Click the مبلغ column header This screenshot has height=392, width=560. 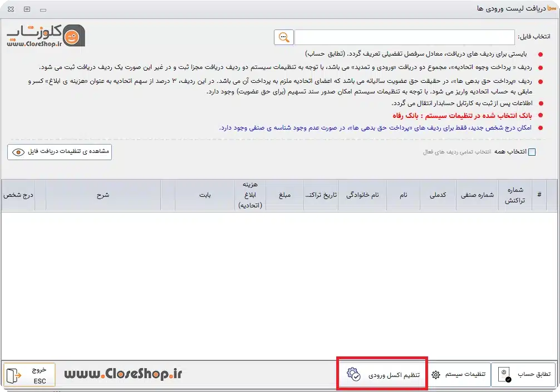[284, 195]
